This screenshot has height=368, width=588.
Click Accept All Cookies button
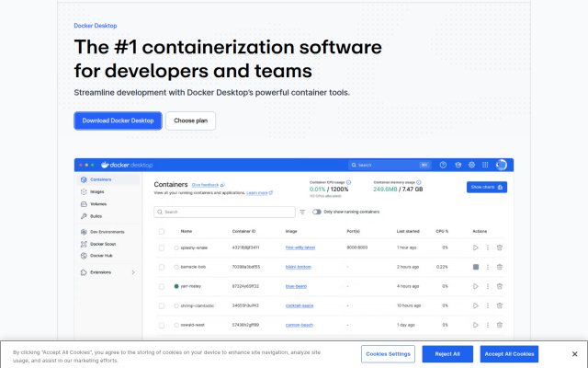pos(509,354)
